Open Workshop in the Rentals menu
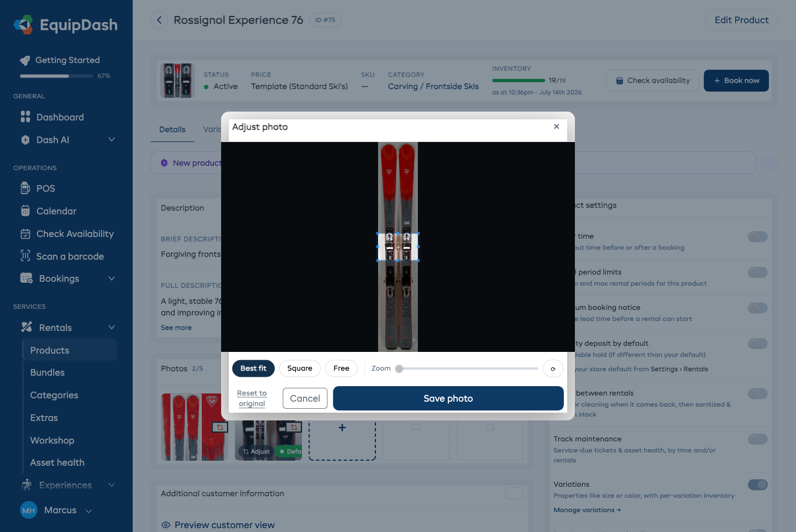Screen dimensions: 796x532 (x=53, y=440)
